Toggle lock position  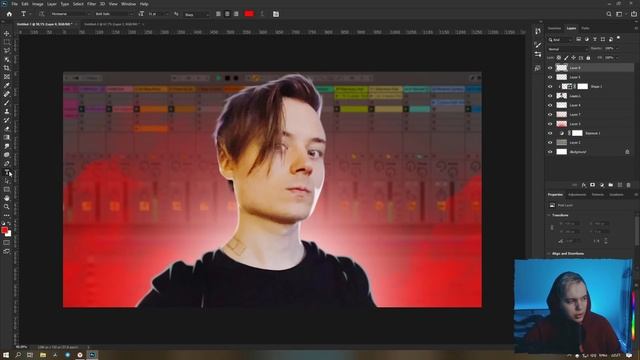tap(573, 58)
